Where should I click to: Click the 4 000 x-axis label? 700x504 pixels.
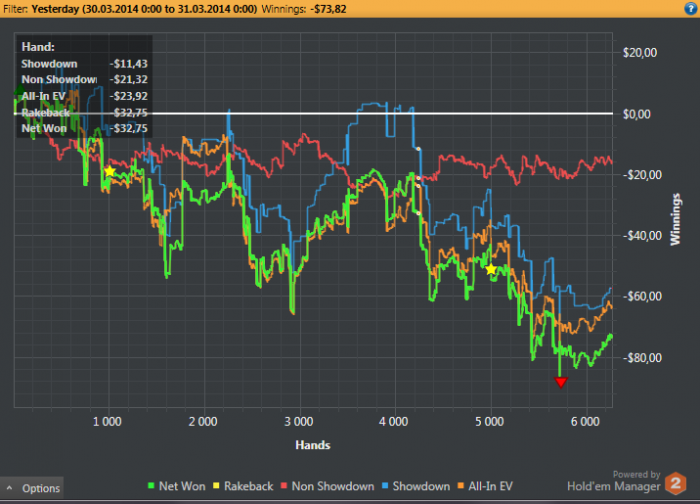(x=393, y=421)
